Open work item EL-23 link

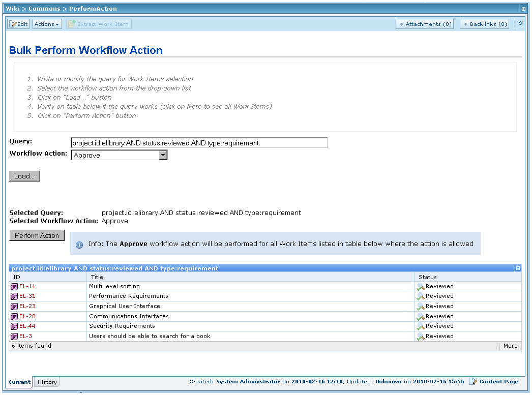coord(27,306)
